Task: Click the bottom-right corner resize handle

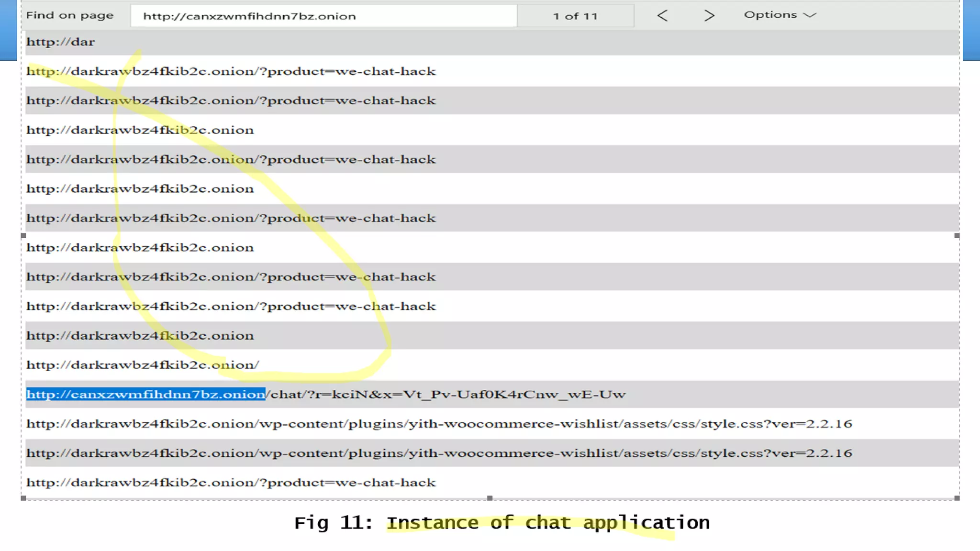Action: (957, 498)
